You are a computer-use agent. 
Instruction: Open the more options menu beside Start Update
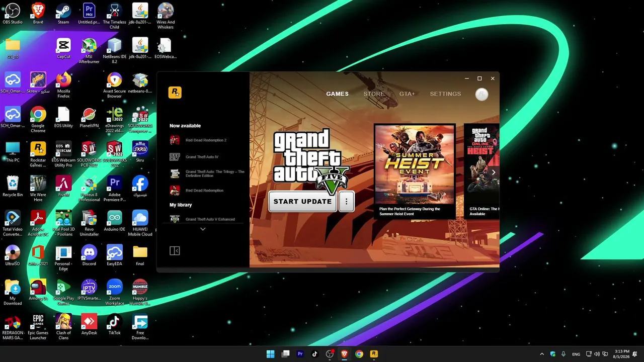click(x=346, y=202)
